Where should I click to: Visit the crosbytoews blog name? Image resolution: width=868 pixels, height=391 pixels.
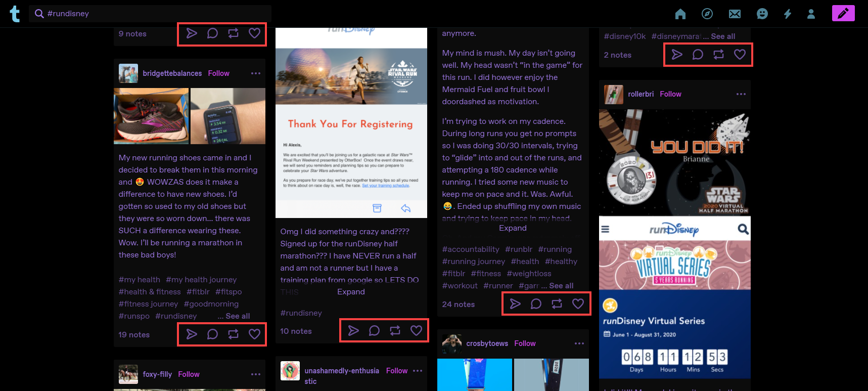487,343
